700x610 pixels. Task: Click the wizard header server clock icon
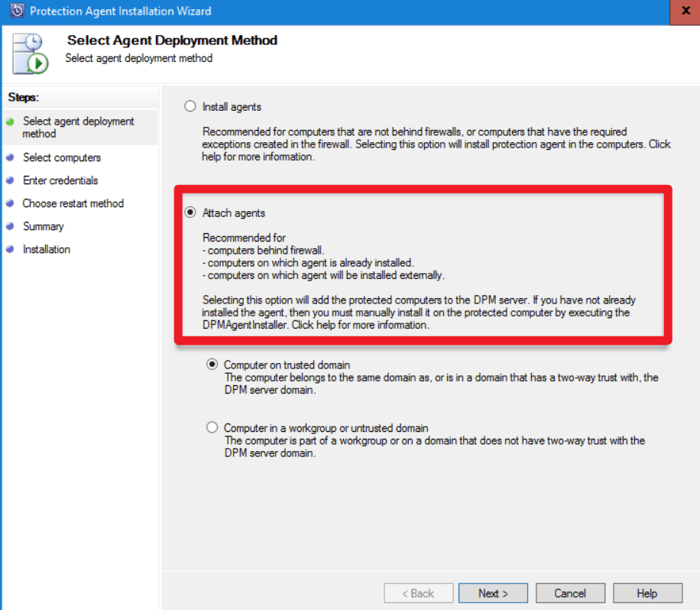click(31, 54)
